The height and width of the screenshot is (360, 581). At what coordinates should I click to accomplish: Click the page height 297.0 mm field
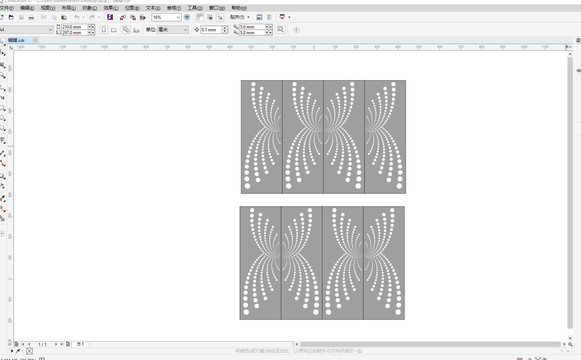pos(74,33)
